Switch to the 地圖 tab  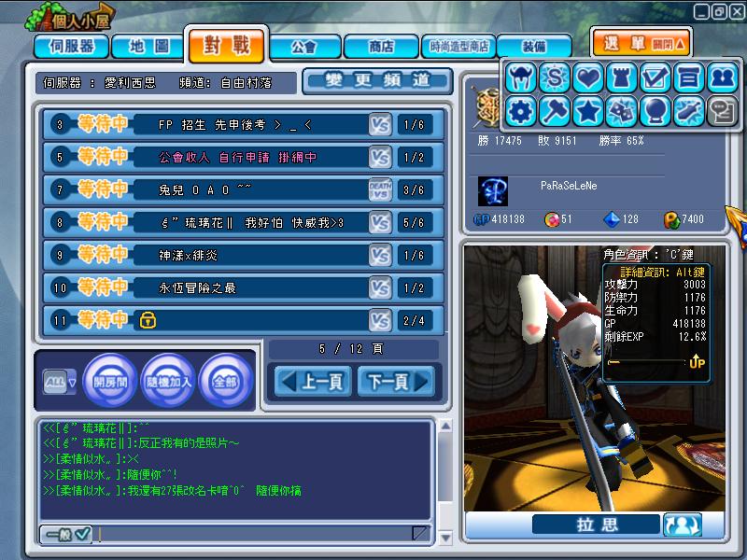pyautogui.click(x=148, y=47)
